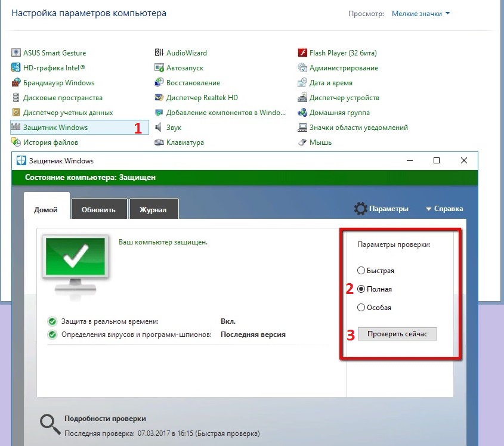Click the green check next to Определения вирусов
This screenshot has width=504, height=446.
[52, 334]
